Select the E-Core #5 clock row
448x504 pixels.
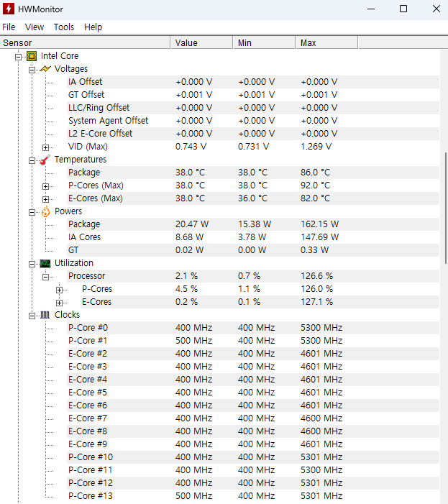click(253, 393)
